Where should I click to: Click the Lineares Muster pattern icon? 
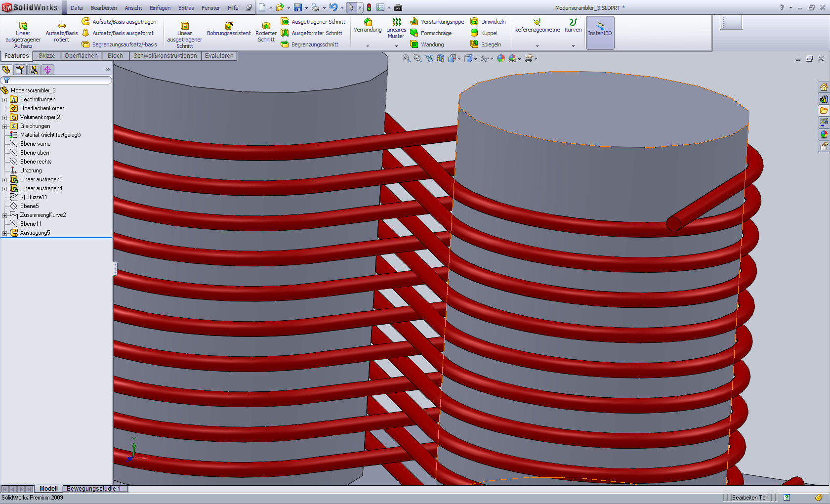click(396, 22)
